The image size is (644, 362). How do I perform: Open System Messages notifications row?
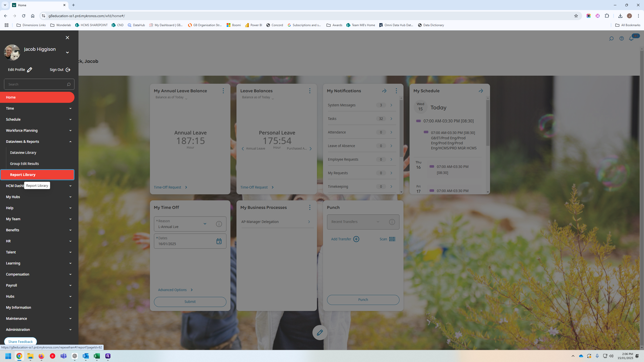[361, 105]
